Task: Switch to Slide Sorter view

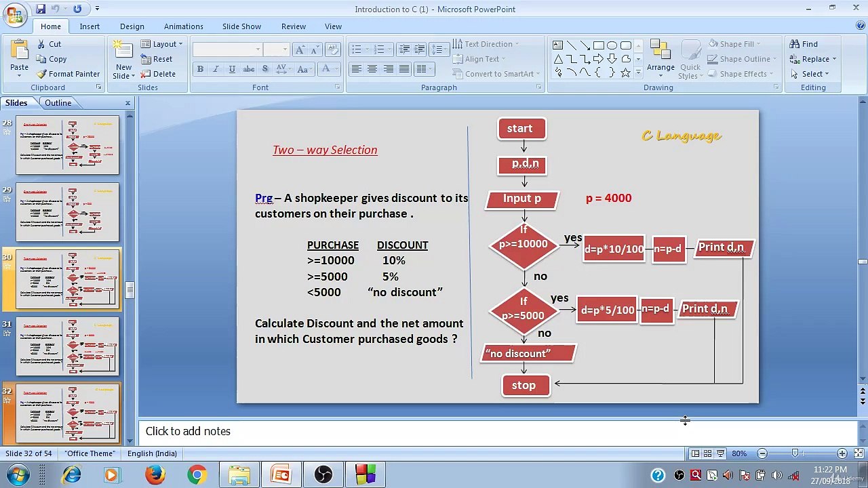Action: coord(707,453)
